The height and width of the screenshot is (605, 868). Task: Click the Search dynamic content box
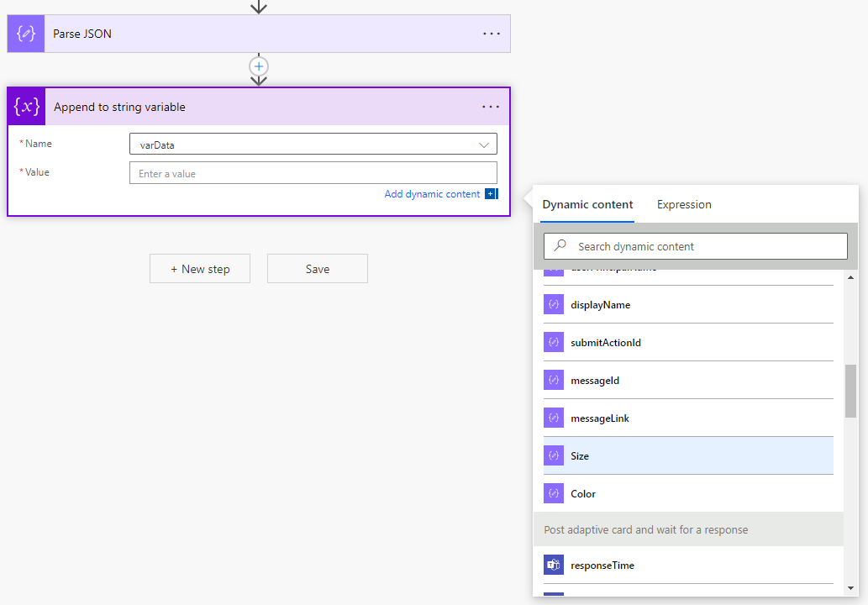(x=706, y=246)
